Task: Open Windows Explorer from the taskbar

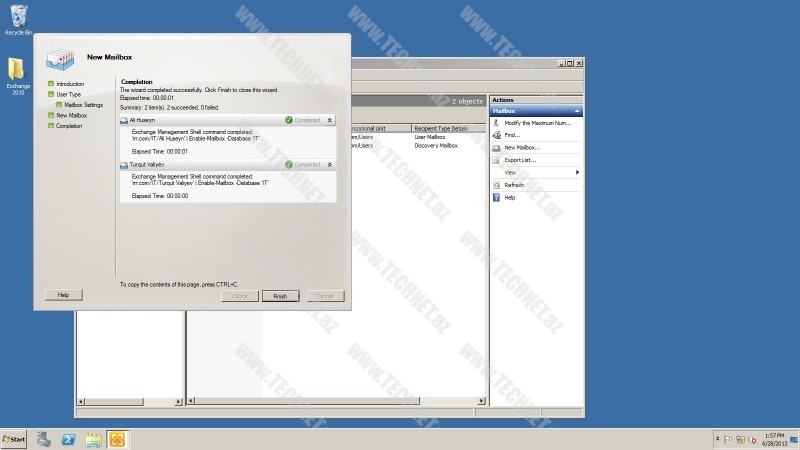Action: click(94, 439)
